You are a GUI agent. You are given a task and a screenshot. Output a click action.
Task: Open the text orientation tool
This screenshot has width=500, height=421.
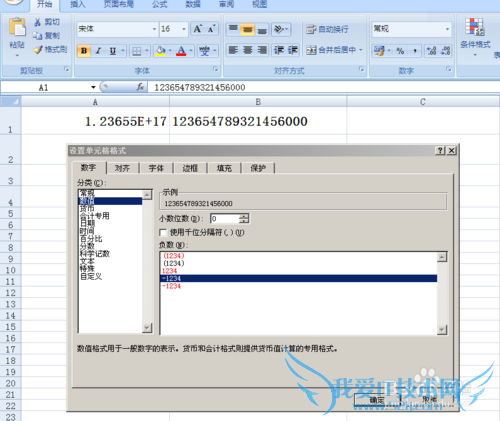281,29
